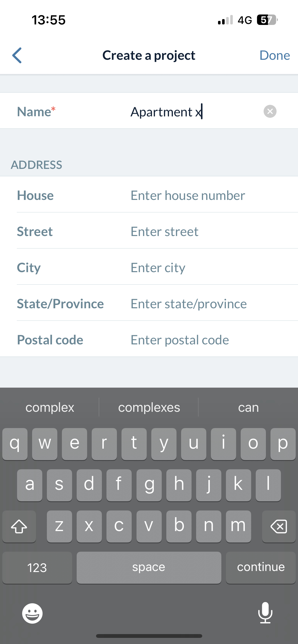Switch to 123 numeric keyboard
298x644 pixels.
click(x=37, y=567)
